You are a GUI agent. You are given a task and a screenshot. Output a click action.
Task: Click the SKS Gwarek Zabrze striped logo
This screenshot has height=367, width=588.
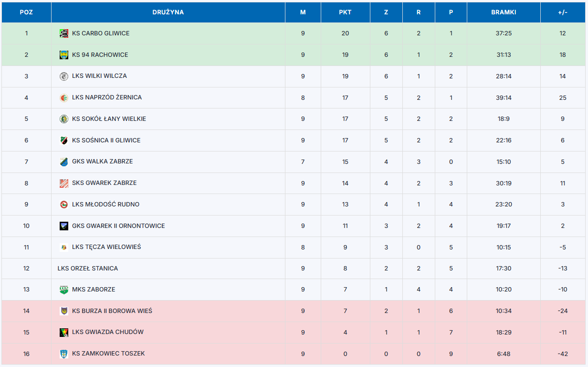(64, 183)
